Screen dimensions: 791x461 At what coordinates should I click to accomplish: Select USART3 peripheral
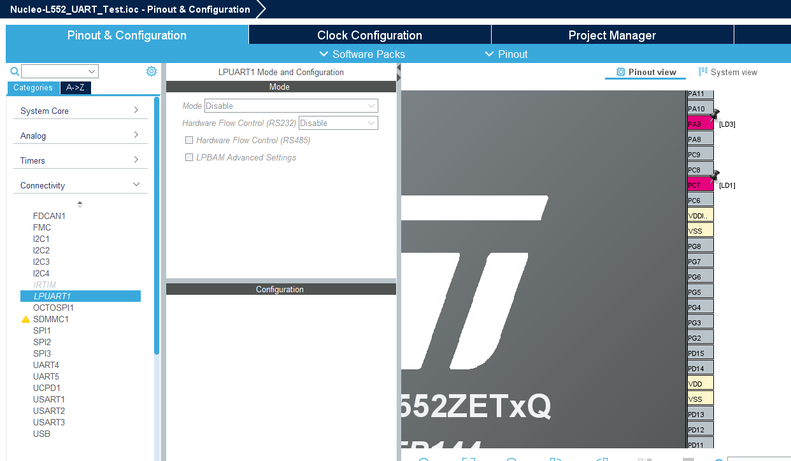point(48,422)
